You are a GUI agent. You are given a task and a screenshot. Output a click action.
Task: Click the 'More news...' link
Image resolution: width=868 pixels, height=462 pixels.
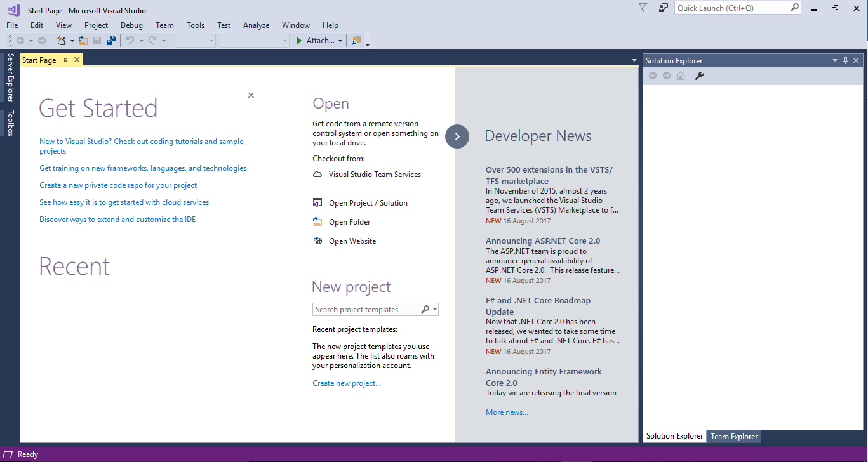507,412
